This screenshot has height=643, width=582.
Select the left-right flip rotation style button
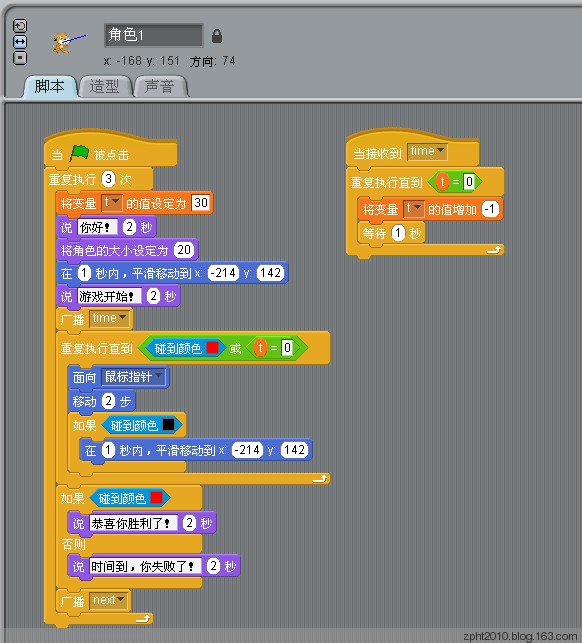pyautogui.click(x=20, y=42)
